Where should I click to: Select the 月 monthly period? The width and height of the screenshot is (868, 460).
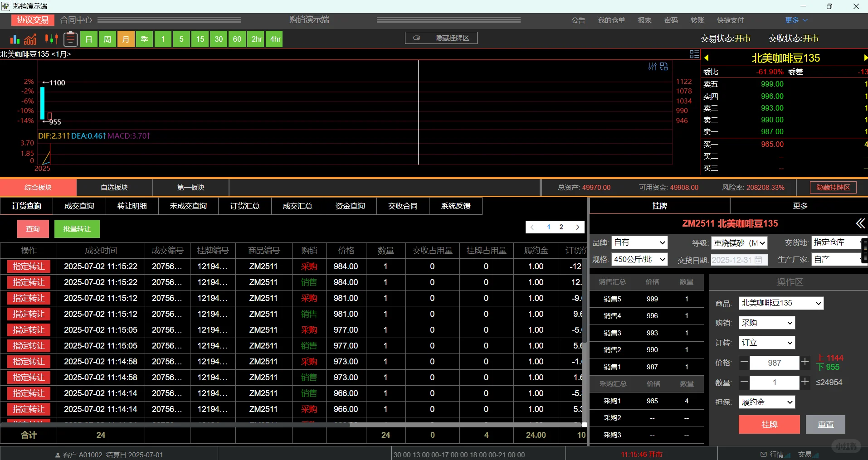tap(126, 39)
